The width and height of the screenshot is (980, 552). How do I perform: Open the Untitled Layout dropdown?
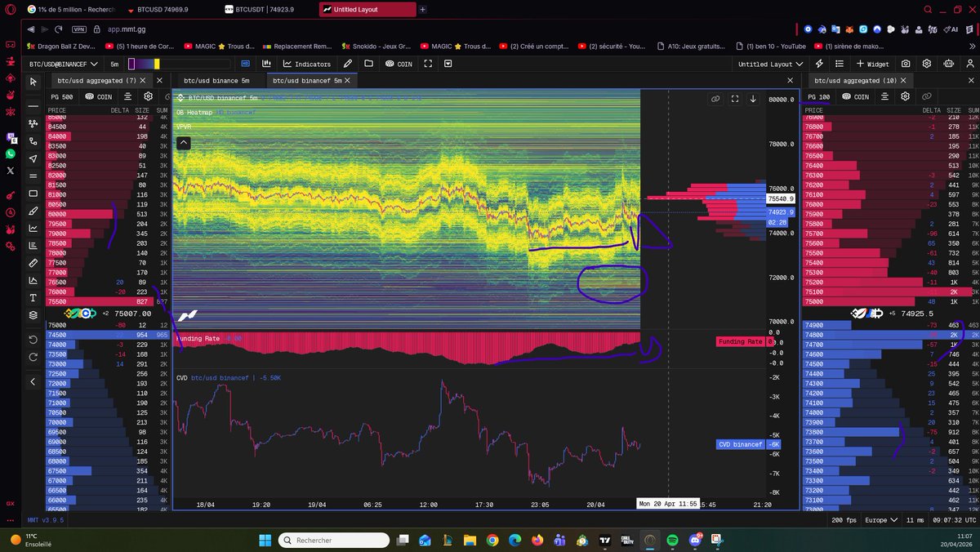click(x=770, y=64)
